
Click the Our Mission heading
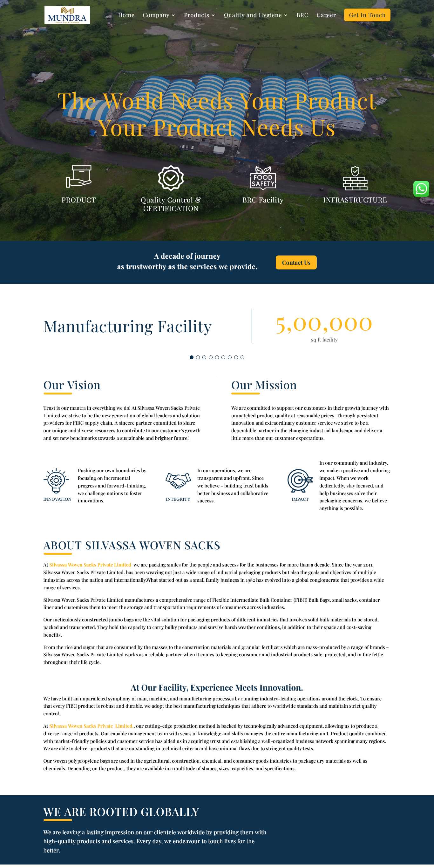[264, 385]
